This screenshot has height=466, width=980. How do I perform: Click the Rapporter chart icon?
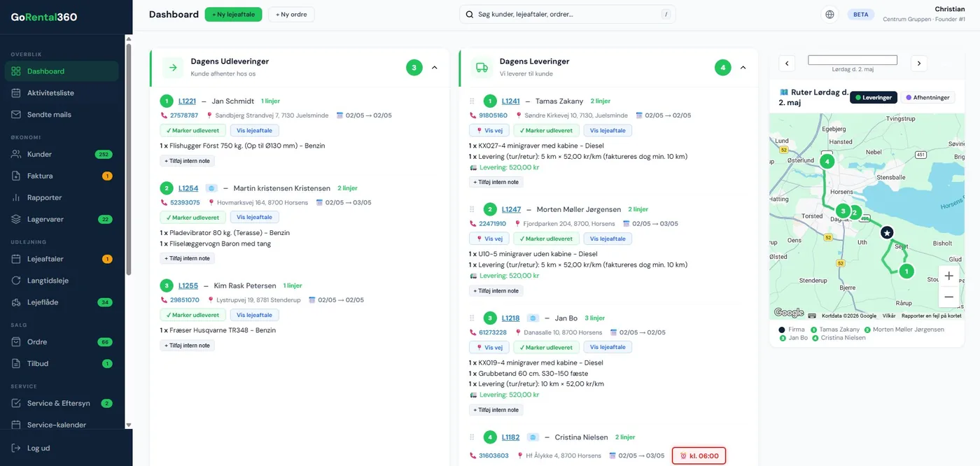pyautogui.click(x=16, y=197)
